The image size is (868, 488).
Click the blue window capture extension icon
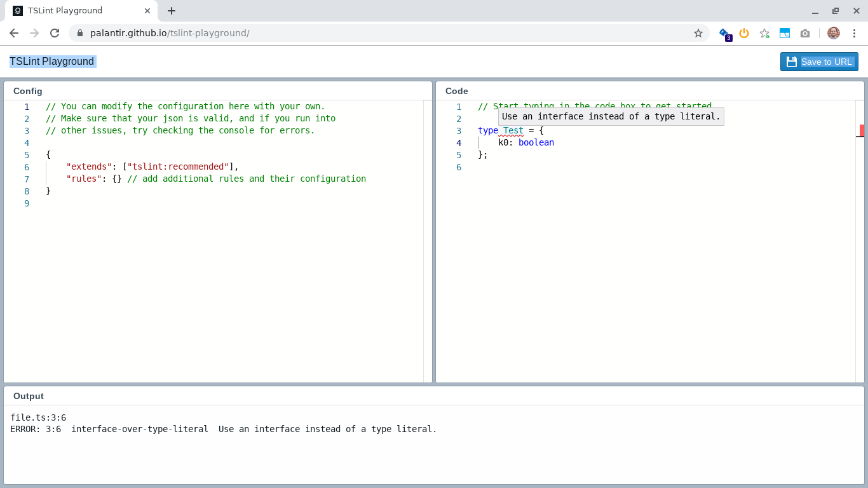pyautogui.click(x=785, y=33)
